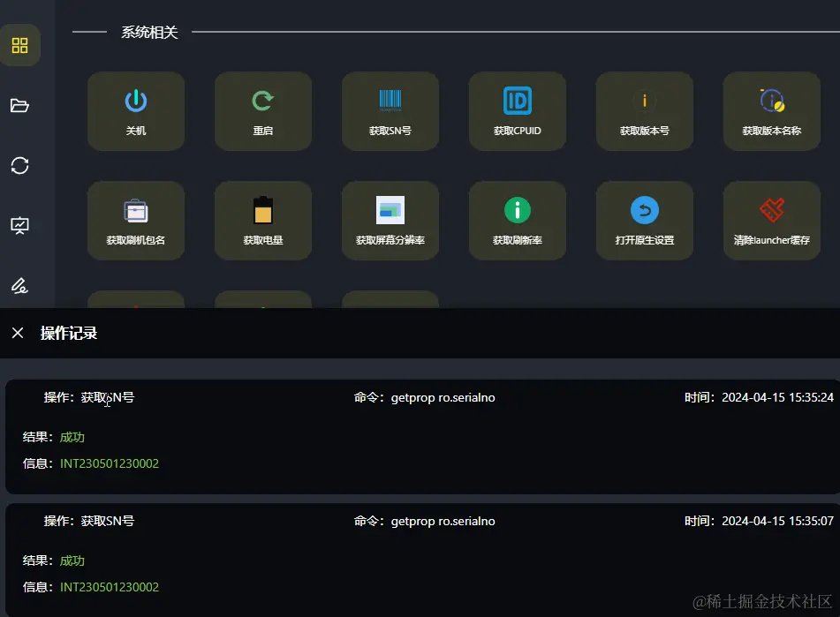Check battery level using 获取电量
Image resolution: width=840 pixels, height=617 pixels.
pos(263,221)
